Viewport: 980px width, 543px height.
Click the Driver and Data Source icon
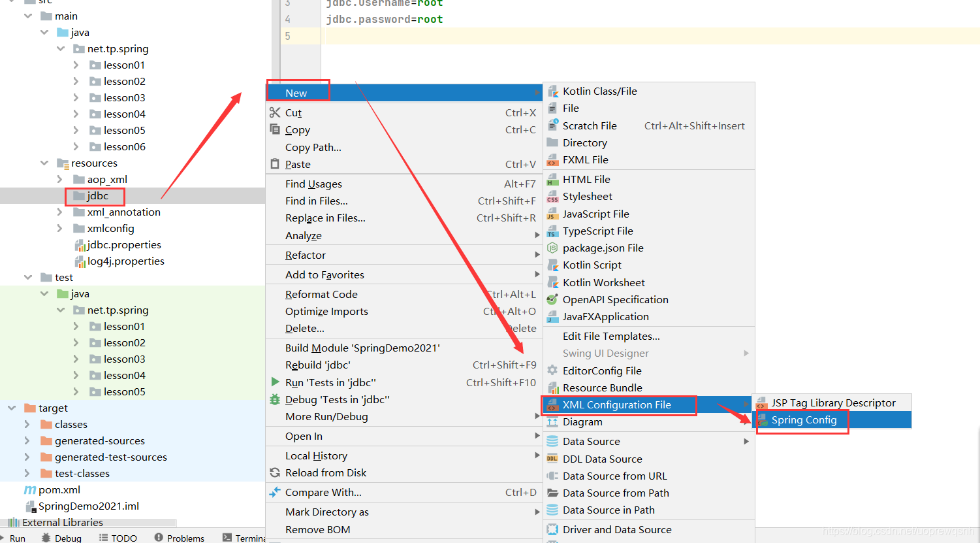pos(552,530)
